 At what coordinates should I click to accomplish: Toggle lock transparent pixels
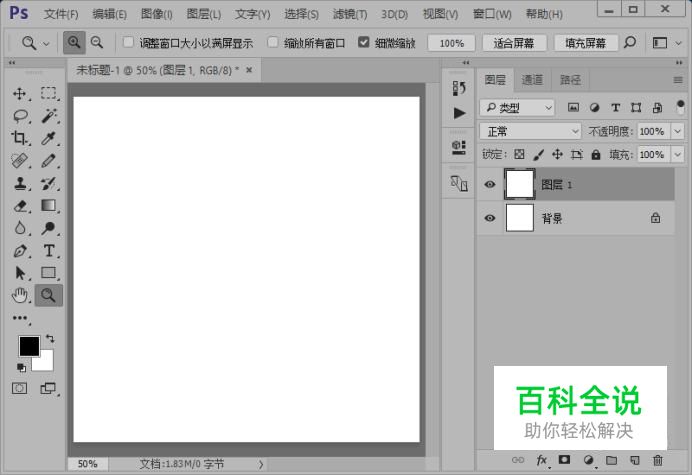(519, 155)
